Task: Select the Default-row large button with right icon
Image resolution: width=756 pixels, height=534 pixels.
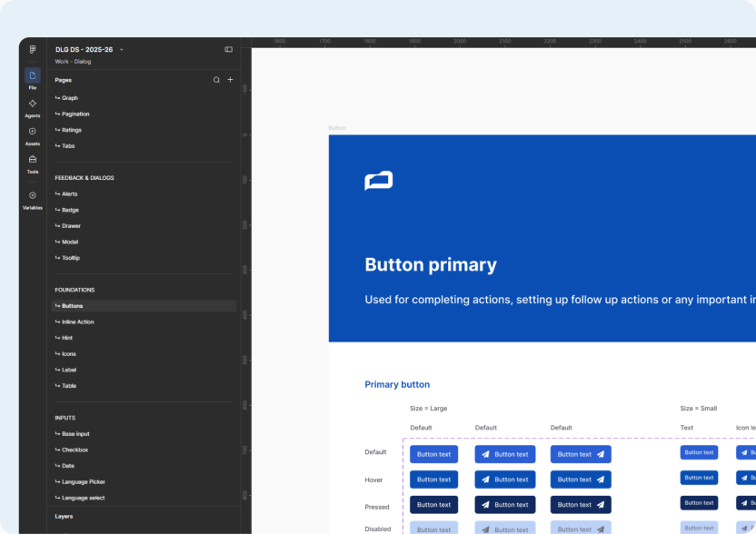Action: (581, 454)
